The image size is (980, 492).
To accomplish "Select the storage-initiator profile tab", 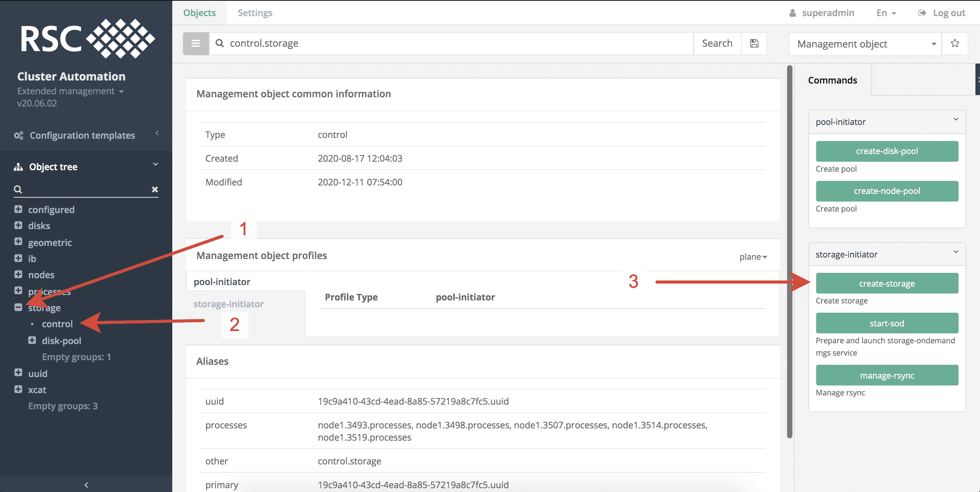I will click(x=229, y=304).
